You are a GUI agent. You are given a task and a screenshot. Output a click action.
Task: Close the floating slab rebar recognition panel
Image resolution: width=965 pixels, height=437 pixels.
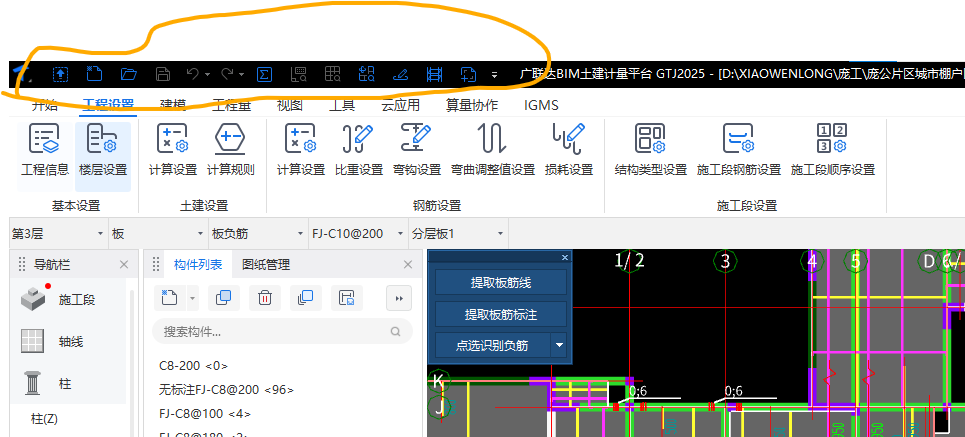565,257
